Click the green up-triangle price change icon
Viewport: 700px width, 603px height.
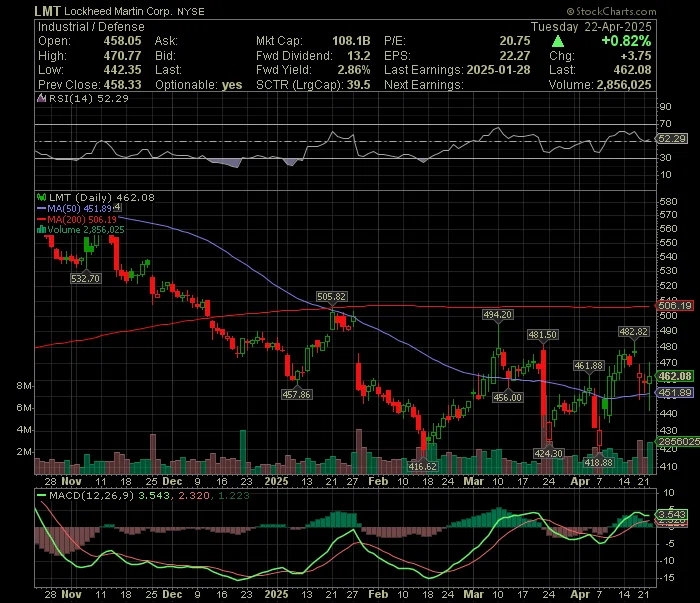tap(558, 42)
